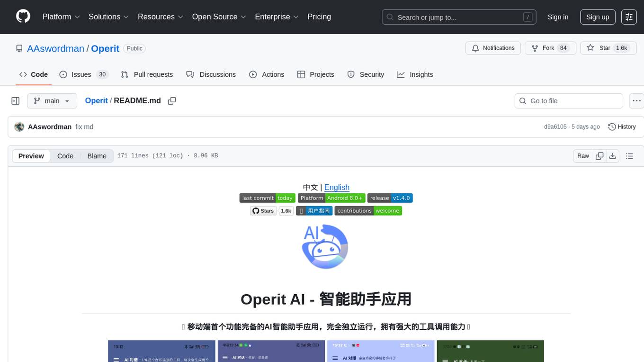Click the GitHub Stars badge
Screen dimensions: 644x362
click(272, 211)
